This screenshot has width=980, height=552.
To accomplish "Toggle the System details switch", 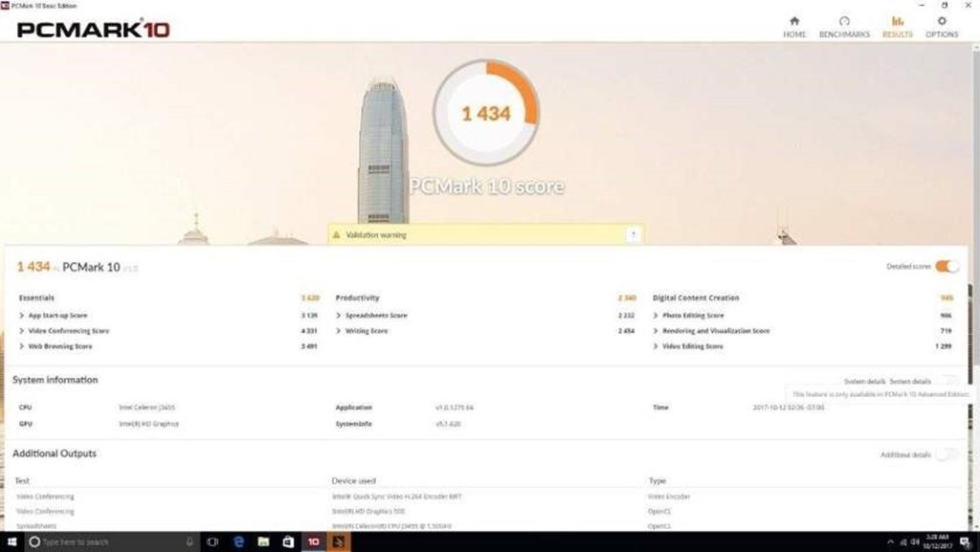I will point(947,381).
